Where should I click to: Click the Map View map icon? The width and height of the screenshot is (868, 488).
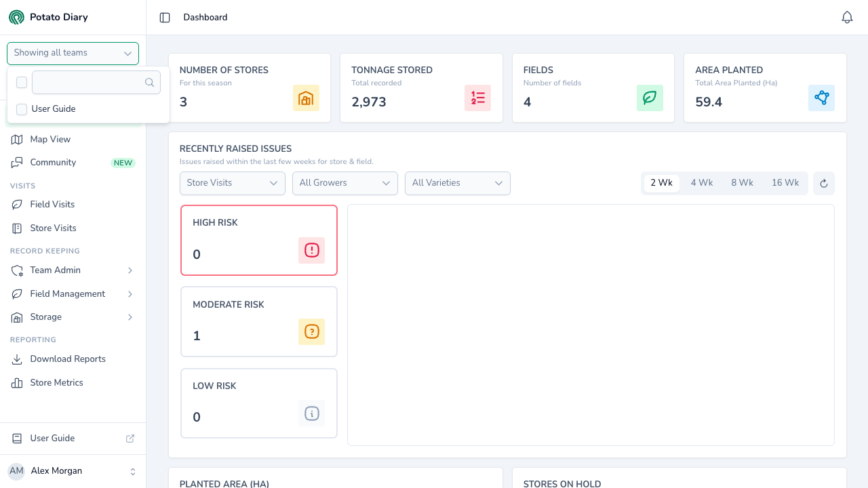pyautogui.click(x=17, y=140)
